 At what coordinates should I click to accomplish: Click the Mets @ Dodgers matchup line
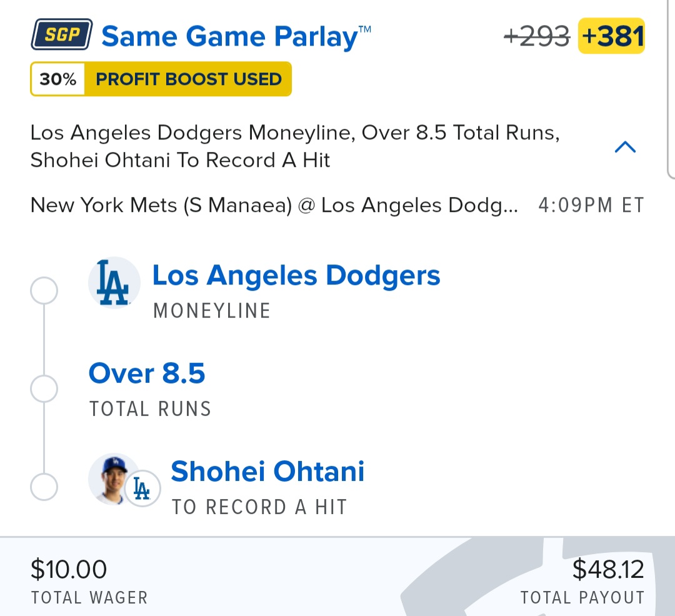[274, 205]
